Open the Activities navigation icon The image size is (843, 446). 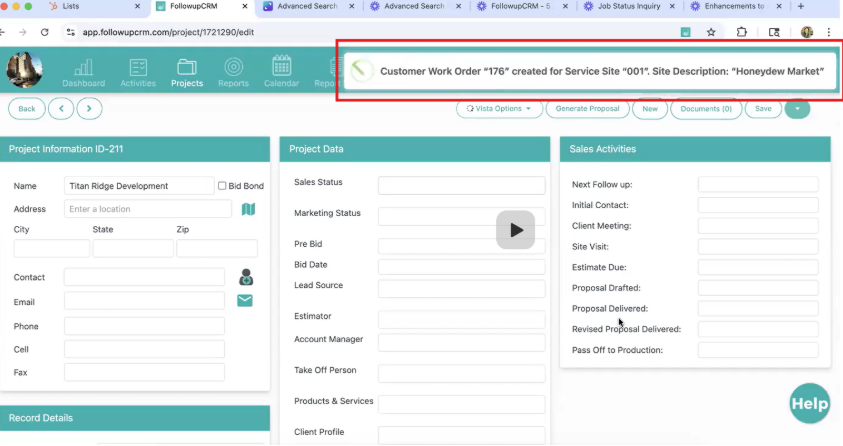point(138,73)
